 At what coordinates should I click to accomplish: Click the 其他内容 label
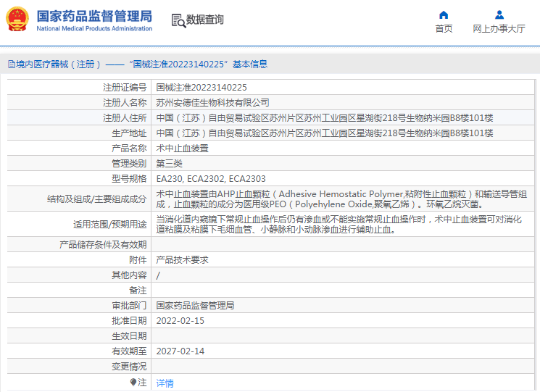point(129,275)
